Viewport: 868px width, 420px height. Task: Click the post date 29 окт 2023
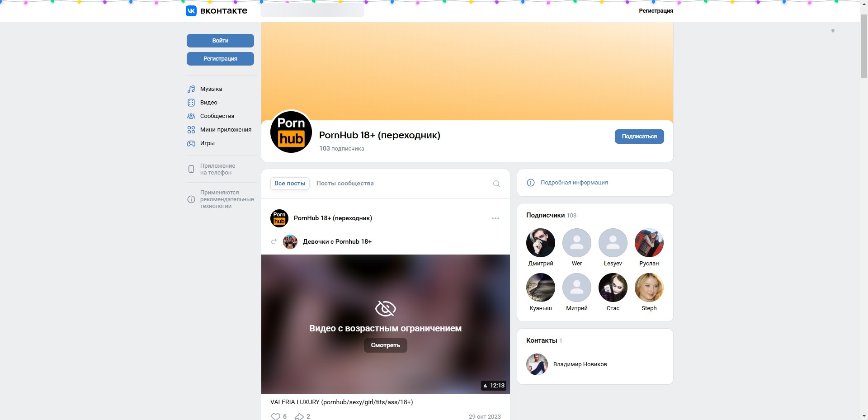pos(485,416)
